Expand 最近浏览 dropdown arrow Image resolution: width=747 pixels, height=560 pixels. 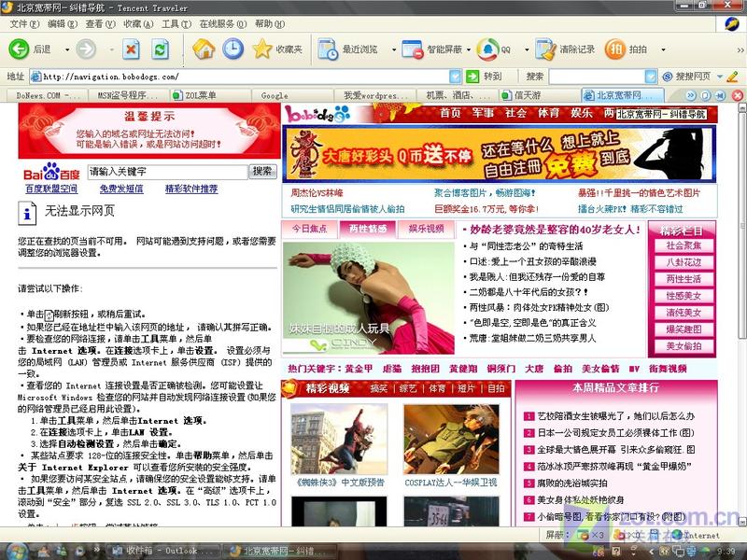394,49
